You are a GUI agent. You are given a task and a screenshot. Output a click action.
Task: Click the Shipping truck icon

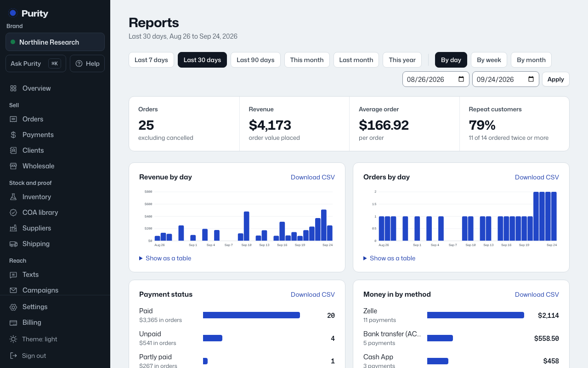tap(13, 244)
